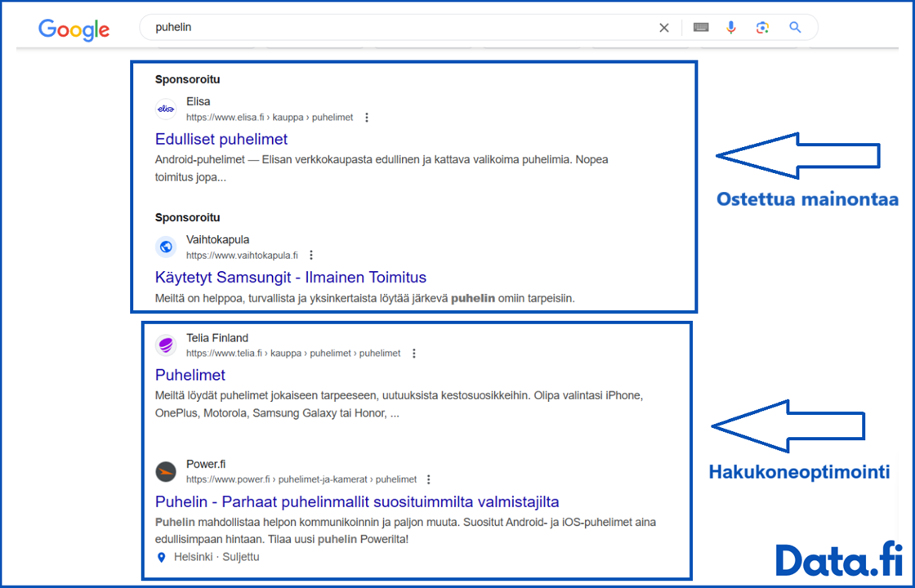Click the Power.fi favicon

tap(166, 471)
